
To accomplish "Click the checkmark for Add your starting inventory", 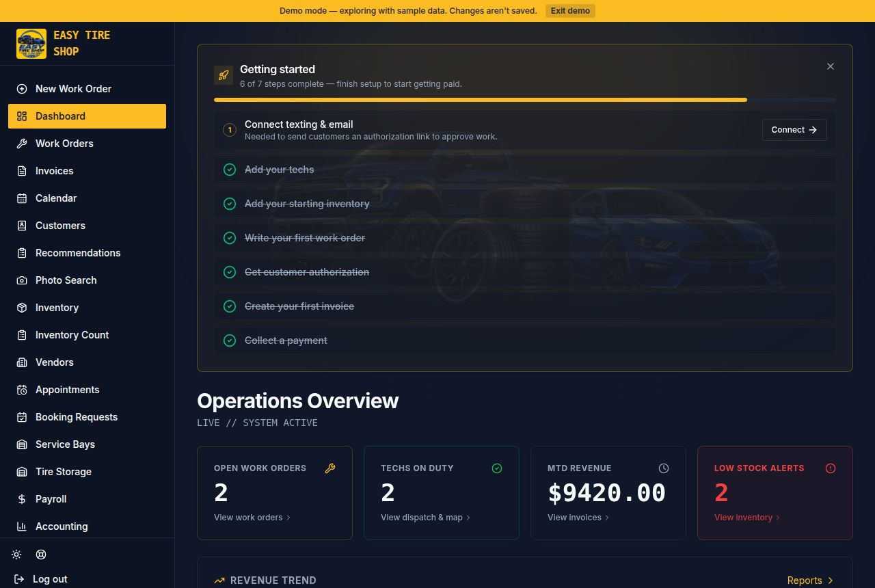I will (230, 204).
